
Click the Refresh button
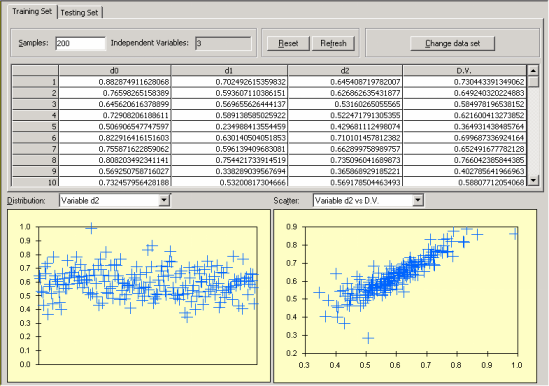tap(333, 43)
